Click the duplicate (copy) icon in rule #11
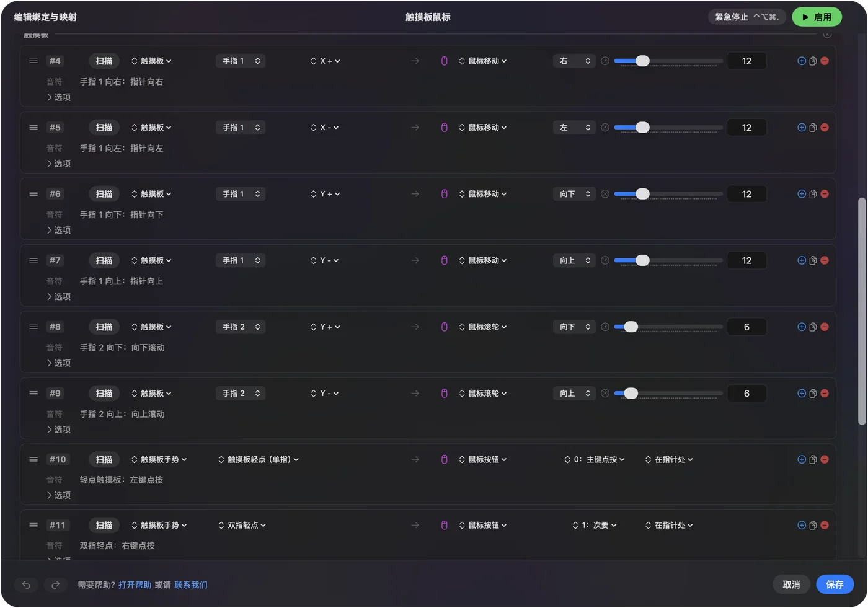 pos(813,525)
